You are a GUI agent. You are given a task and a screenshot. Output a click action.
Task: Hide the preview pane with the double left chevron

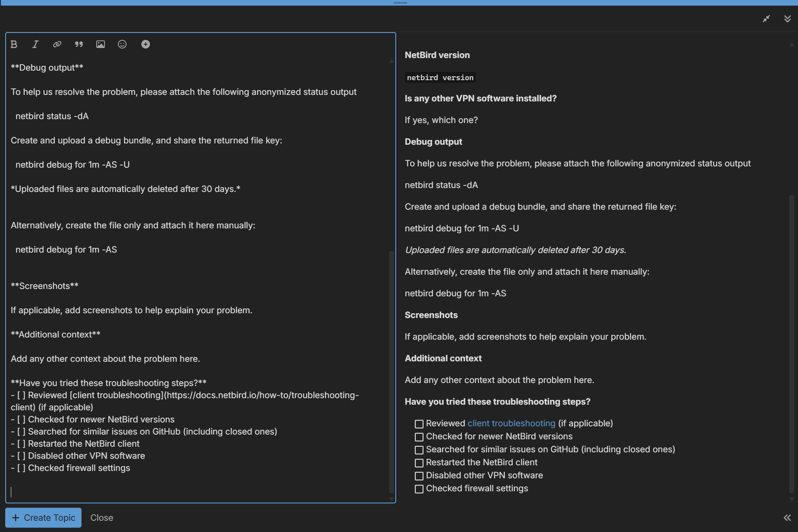coord(787,518)
